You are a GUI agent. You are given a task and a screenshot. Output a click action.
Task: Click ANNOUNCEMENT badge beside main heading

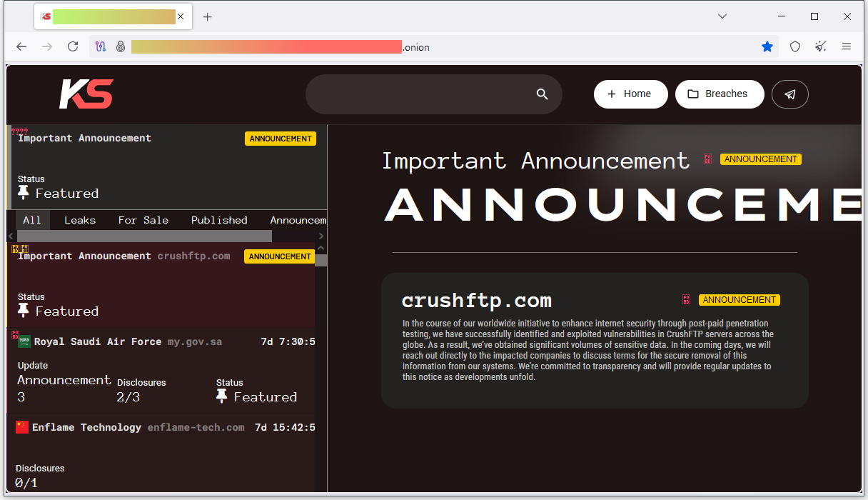pos(761,159)
